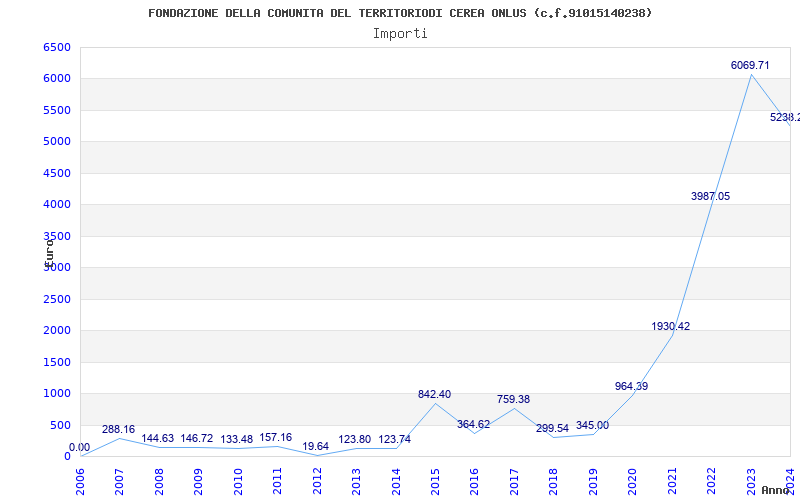Click x-axis year 2022

pyautogui.click(x=711, y=482)
